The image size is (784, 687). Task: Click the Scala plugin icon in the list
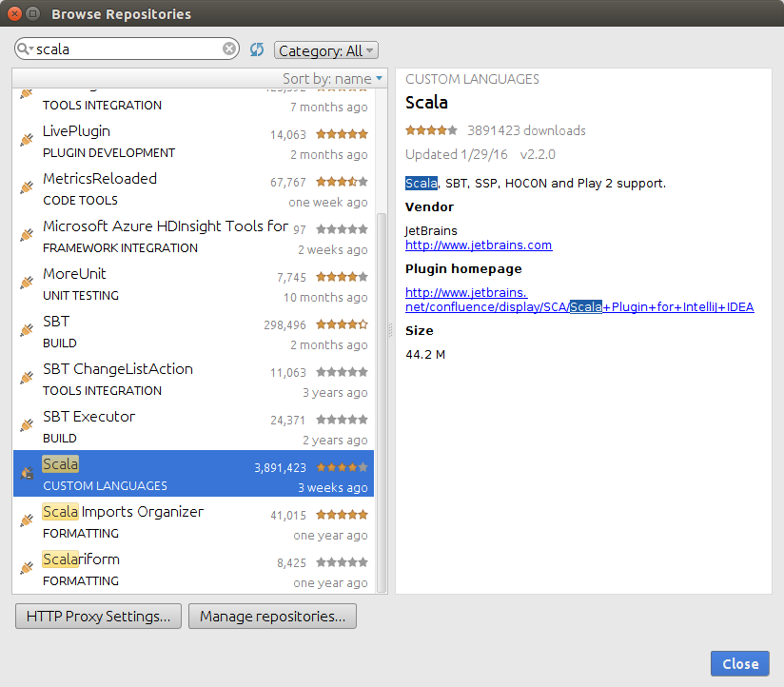26,472
